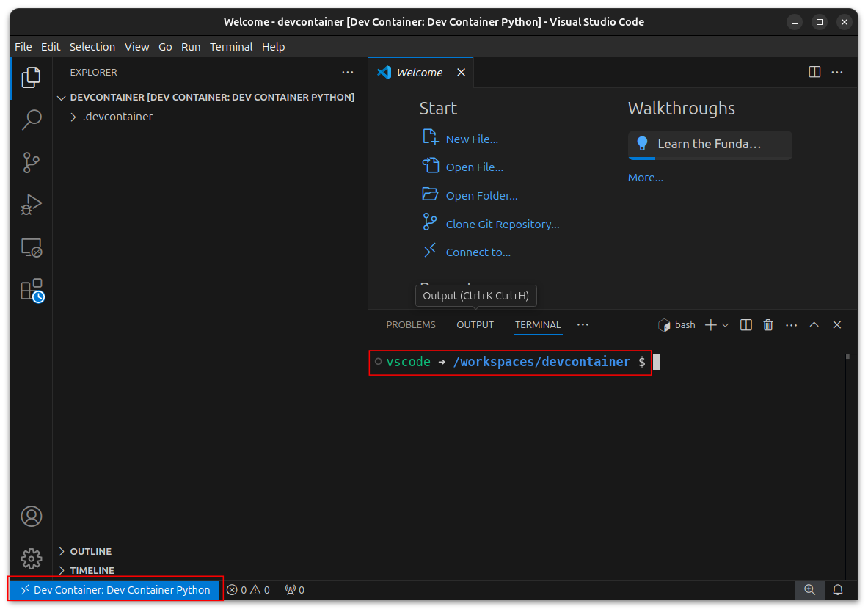868x612 pixels.
Task: Open the Run menu
Action: pyautogui.click(x=191, y=47)
